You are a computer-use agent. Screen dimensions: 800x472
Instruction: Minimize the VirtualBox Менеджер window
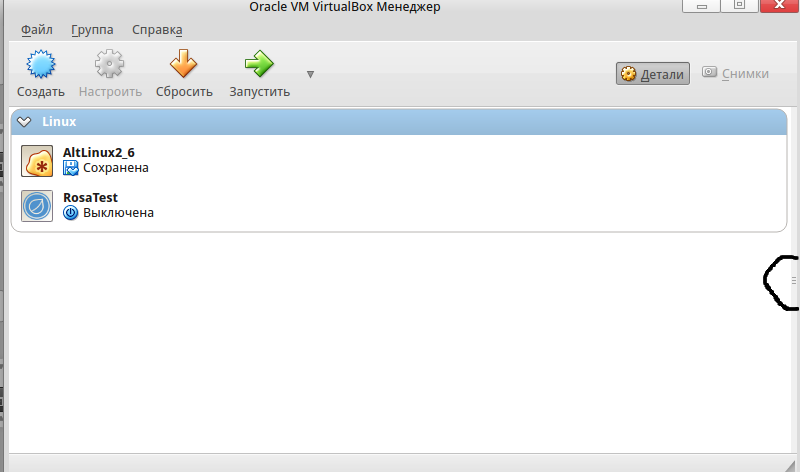702,6
